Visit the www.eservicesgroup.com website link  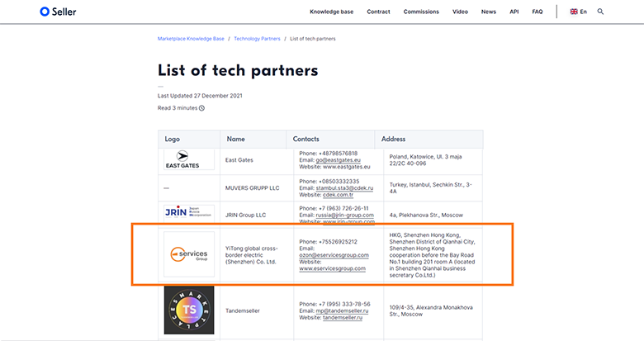(x=332, y=268)
